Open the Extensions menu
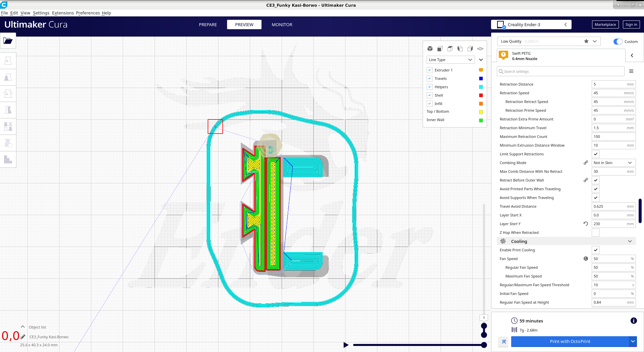The image size is (644, 352). click(x=63, y=13)
